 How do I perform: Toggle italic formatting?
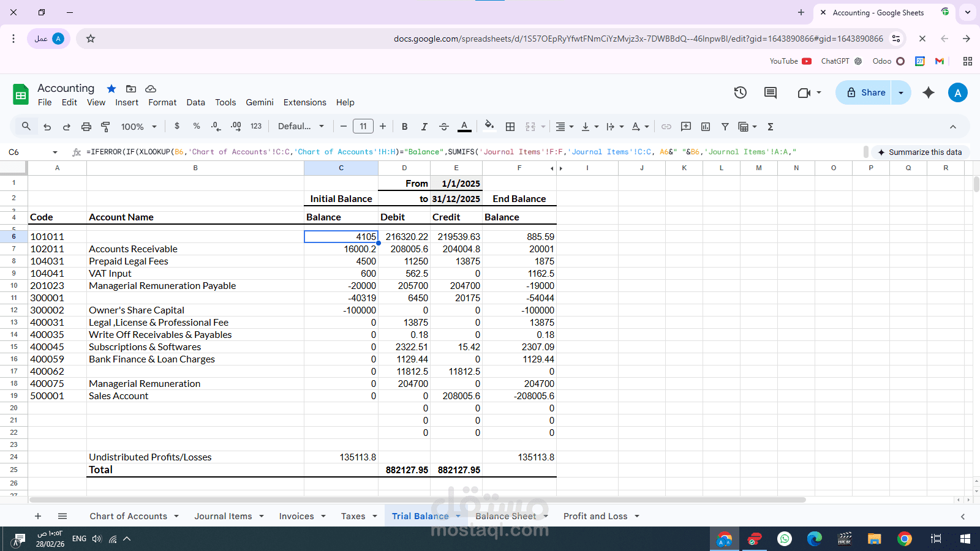click(x=424, y=127)
